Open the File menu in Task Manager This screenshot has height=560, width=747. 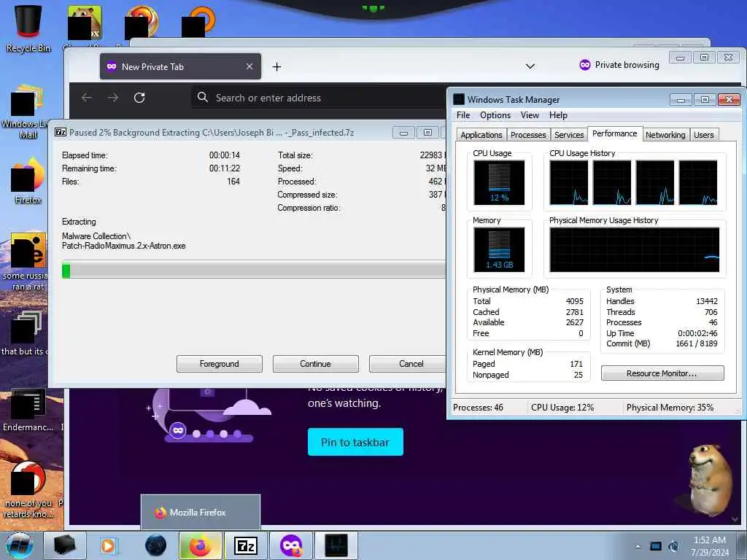pyautogui.click(x=463, y=115)
